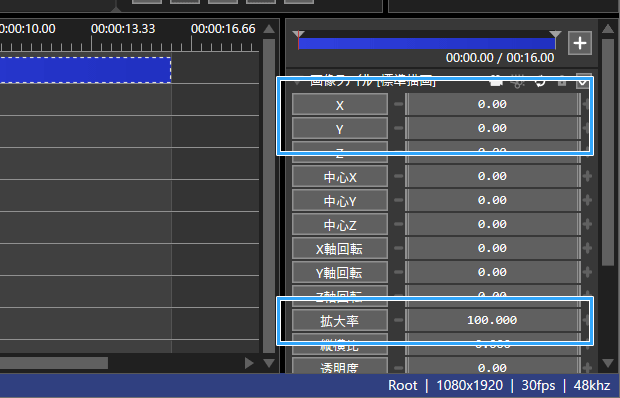Viewport: 620px width, 398px height.
Task: Click the minus icon beside 拡大率 value
Action: pyautogui.click(x=399, y=320)
